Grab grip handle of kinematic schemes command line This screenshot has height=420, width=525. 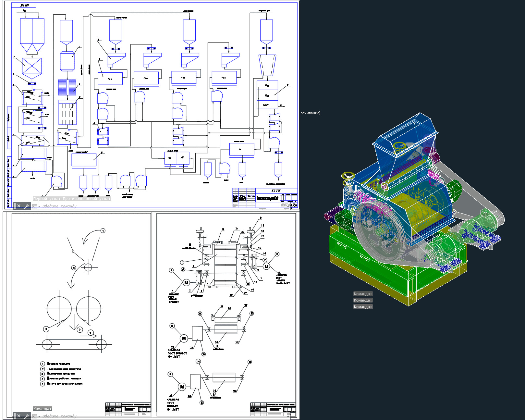point(14,416)
